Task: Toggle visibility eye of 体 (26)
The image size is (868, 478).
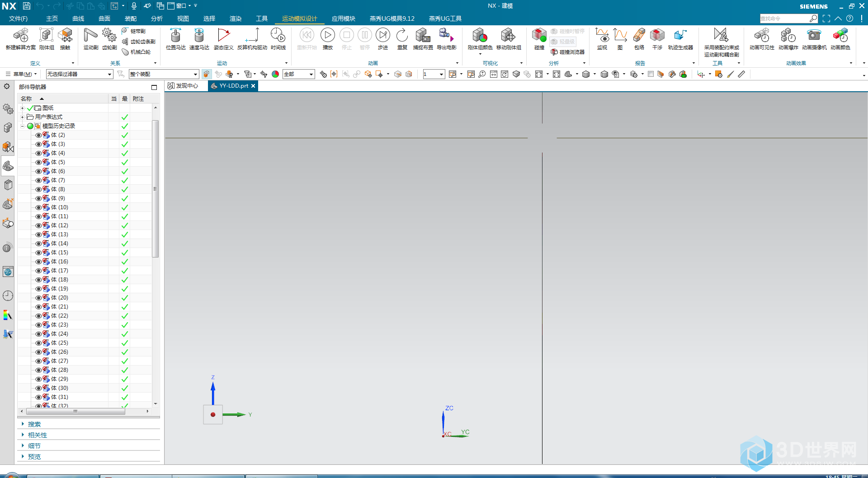Action: click(38, 352)
